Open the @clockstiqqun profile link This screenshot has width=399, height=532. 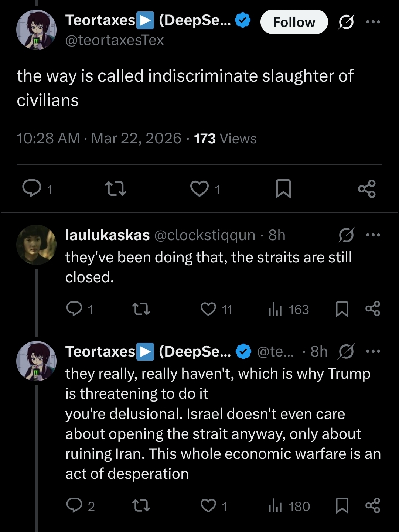[205, 235]
